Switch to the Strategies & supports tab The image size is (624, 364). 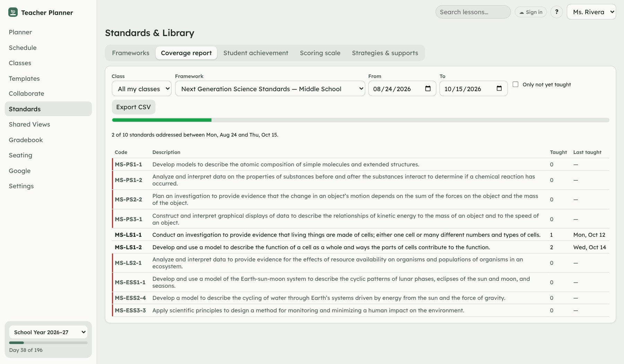pos(385,53)
